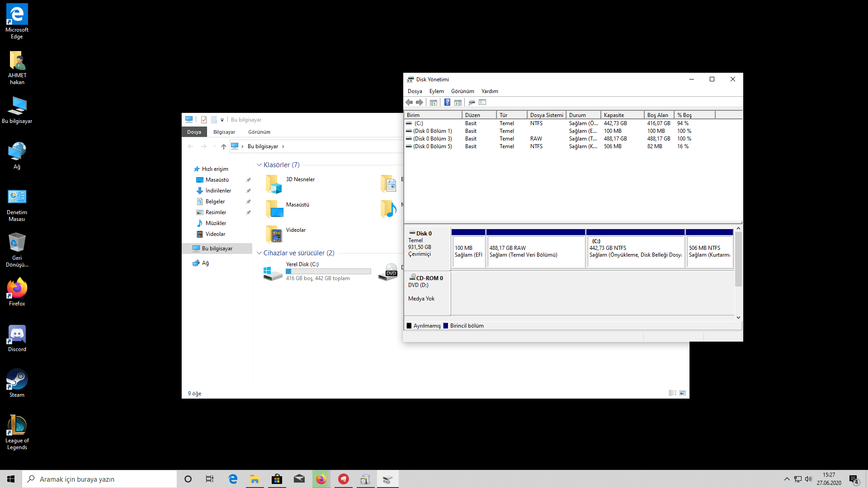Select İndirilenler in the navigation pane
This screenshot has height=488, width=868.
coord(218,191)
